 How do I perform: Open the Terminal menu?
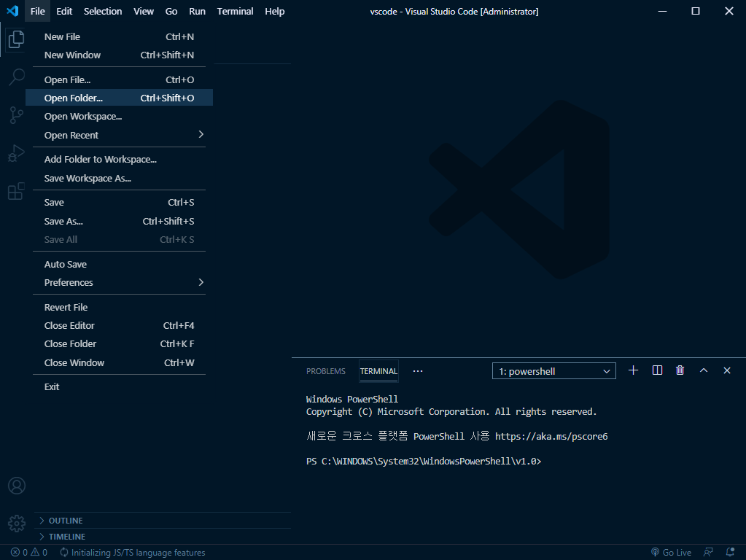235,12
